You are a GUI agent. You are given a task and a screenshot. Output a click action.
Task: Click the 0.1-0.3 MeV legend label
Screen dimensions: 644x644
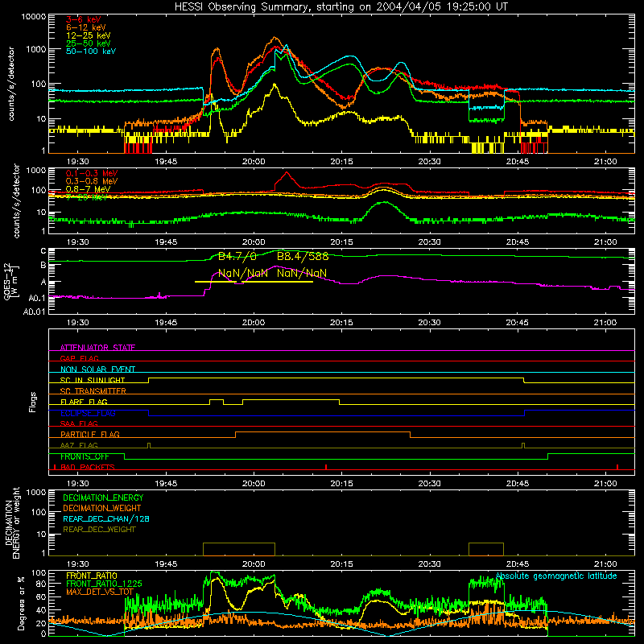pos(92,173)
